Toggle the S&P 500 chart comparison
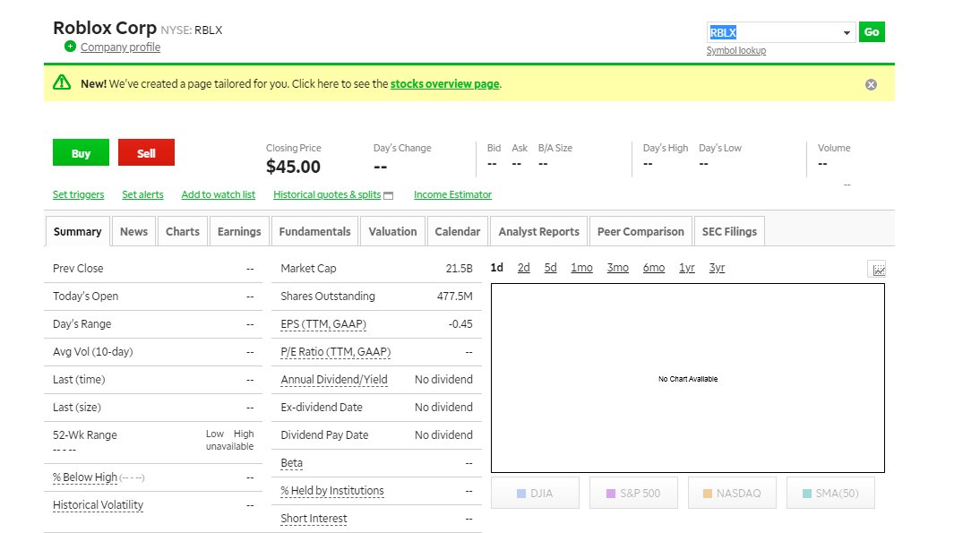 [633, 493]
